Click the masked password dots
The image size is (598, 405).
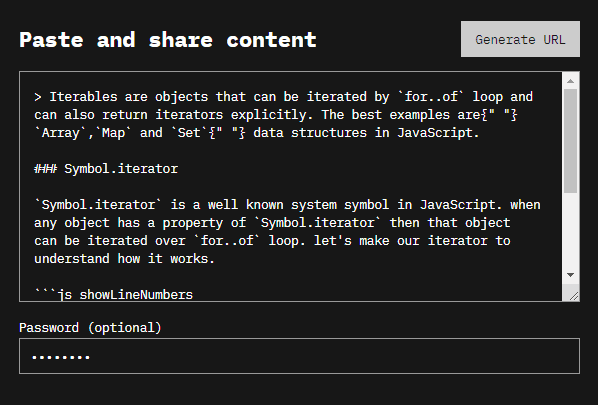(x=61, y=357)
